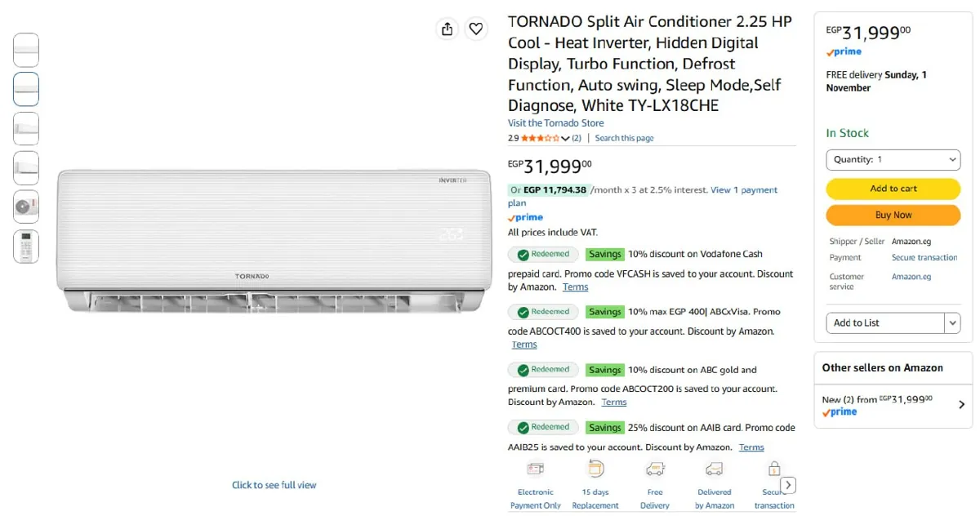This screenshot has height=516, width=980.
Task: Click the Buy Now button
Action: pyautogui.click(x=893, y=215)
